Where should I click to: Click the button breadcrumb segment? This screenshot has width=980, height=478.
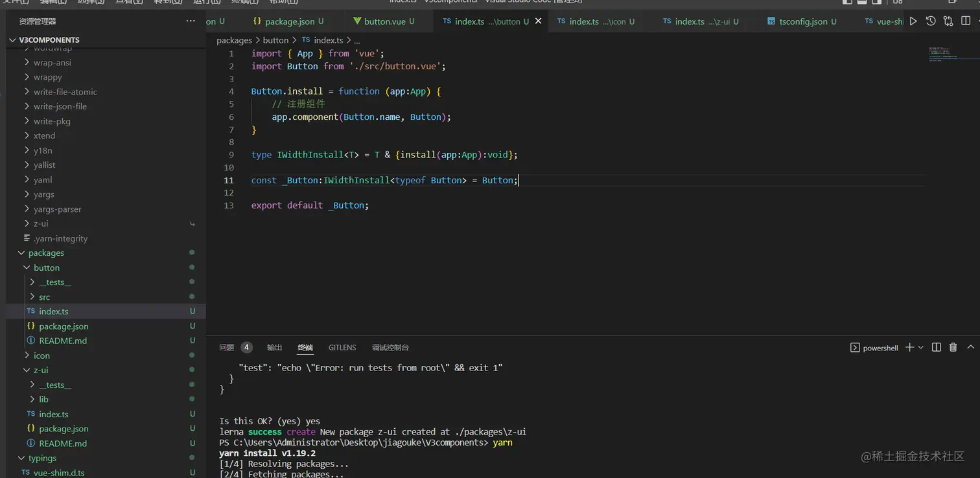click(275, 40)
